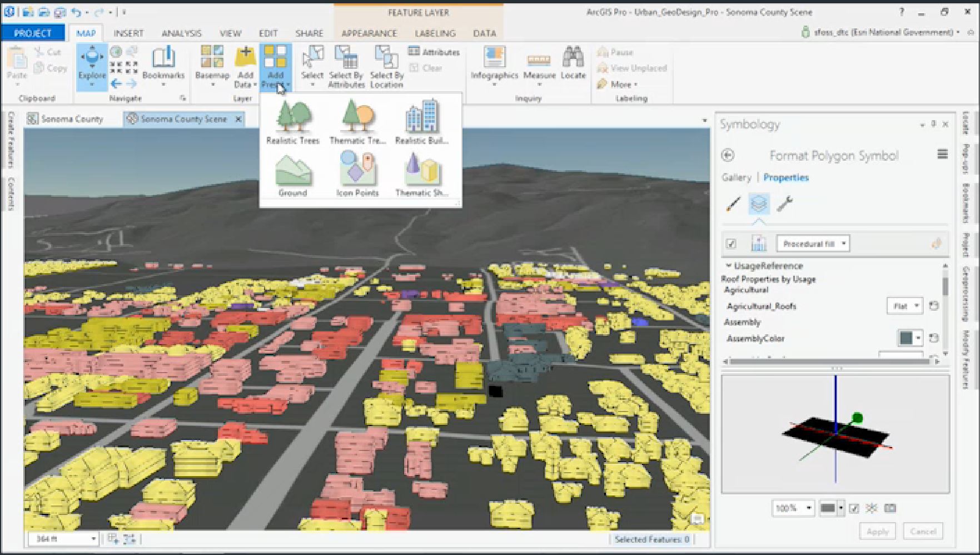This screenshot has height=555, width=980.
Task: Switch to the INSERT ribbon tab
Action: click(128, 33)
